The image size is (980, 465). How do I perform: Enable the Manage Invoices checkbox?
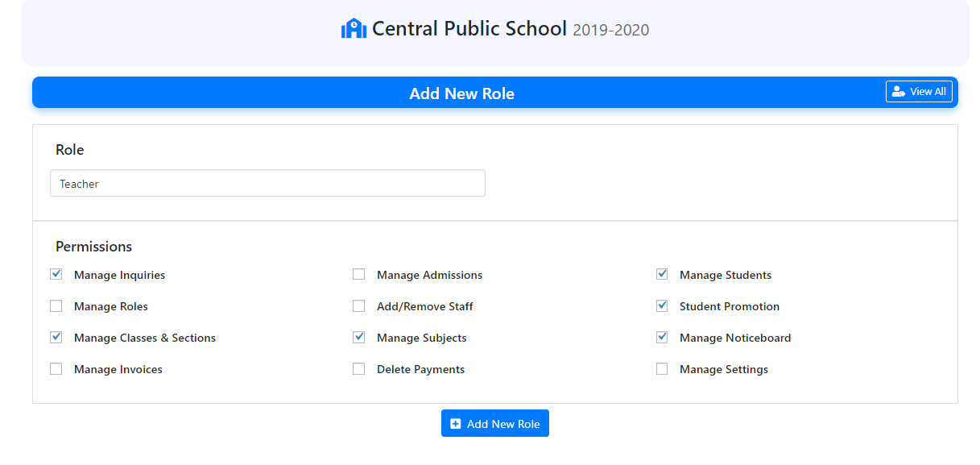click(x=56, y=369)
